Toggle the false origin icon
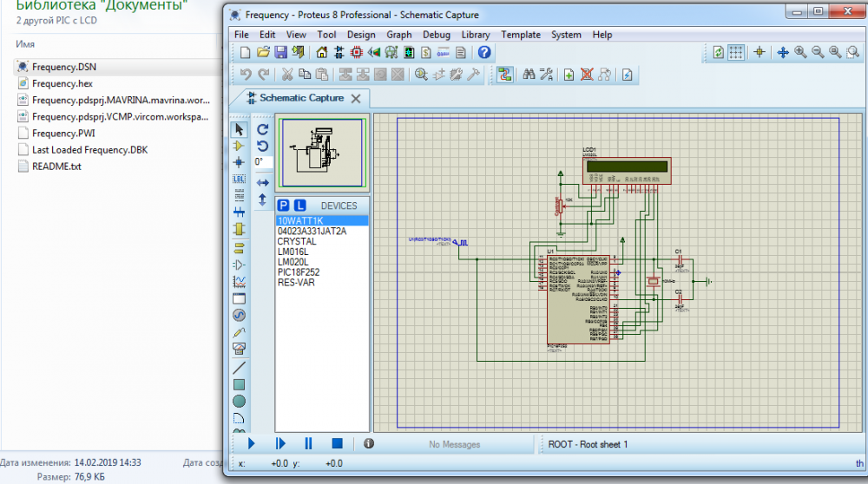 [759, 53]
